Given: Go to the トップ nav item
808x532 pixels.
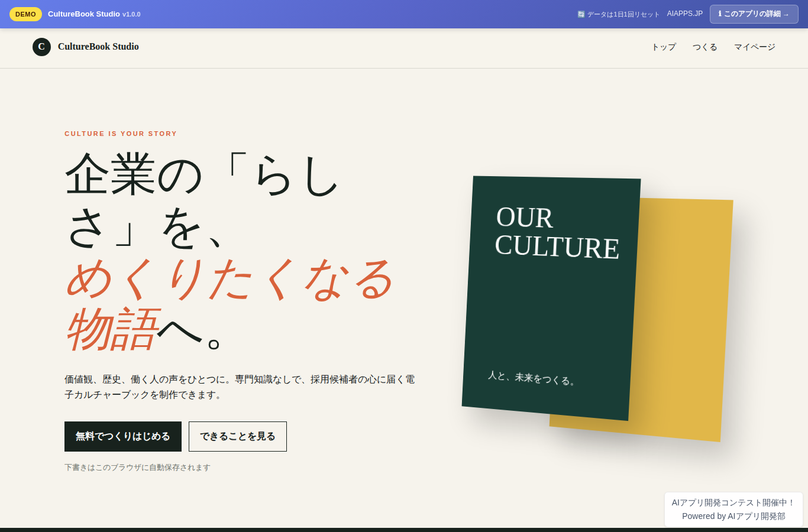Looking at the screenshot, I should (664, 47).
